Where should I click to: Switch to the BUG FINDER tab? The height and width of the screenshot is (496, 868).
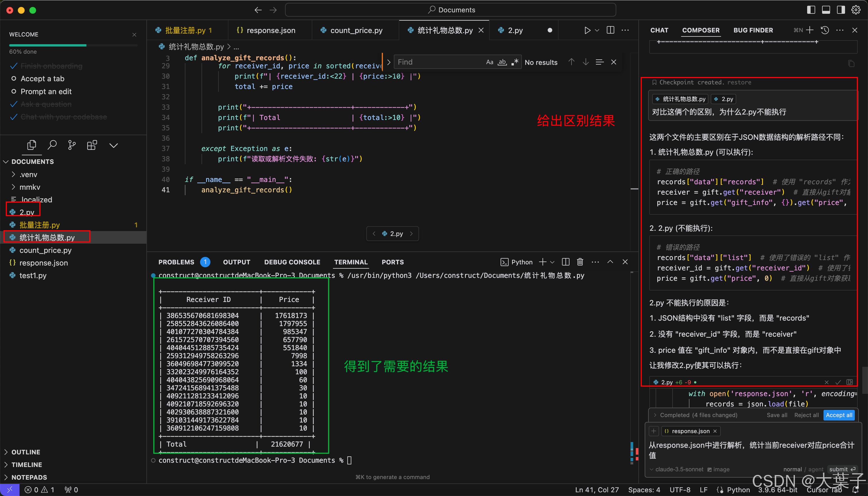(x=753, y=30)
